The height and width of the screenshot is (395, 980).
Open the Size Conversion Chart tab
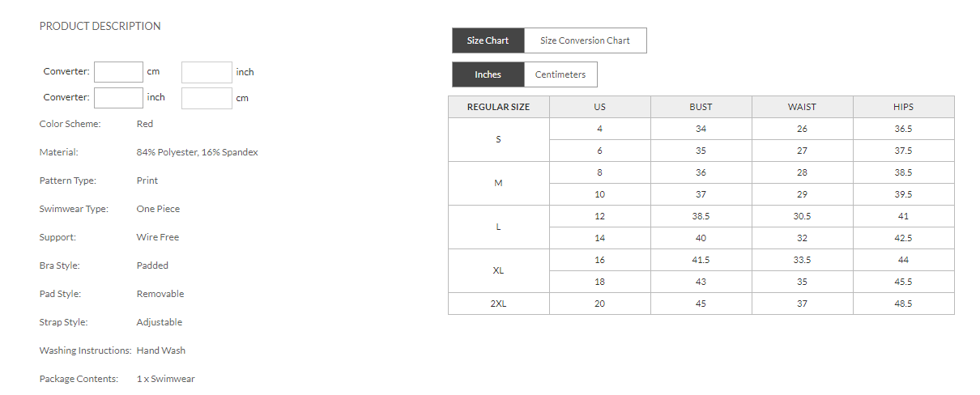[585, 40]
